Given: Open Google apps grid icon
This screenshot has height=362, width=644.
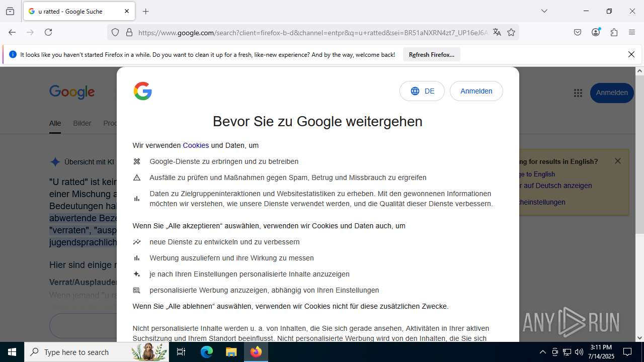Looking at the screenshot, I should point(578,93).
